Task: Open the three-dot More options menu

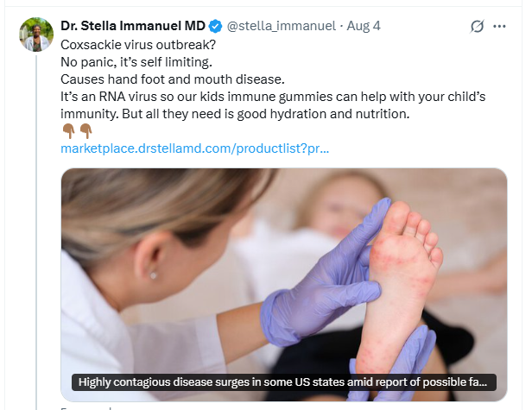Action: click(x=499, y=26)
